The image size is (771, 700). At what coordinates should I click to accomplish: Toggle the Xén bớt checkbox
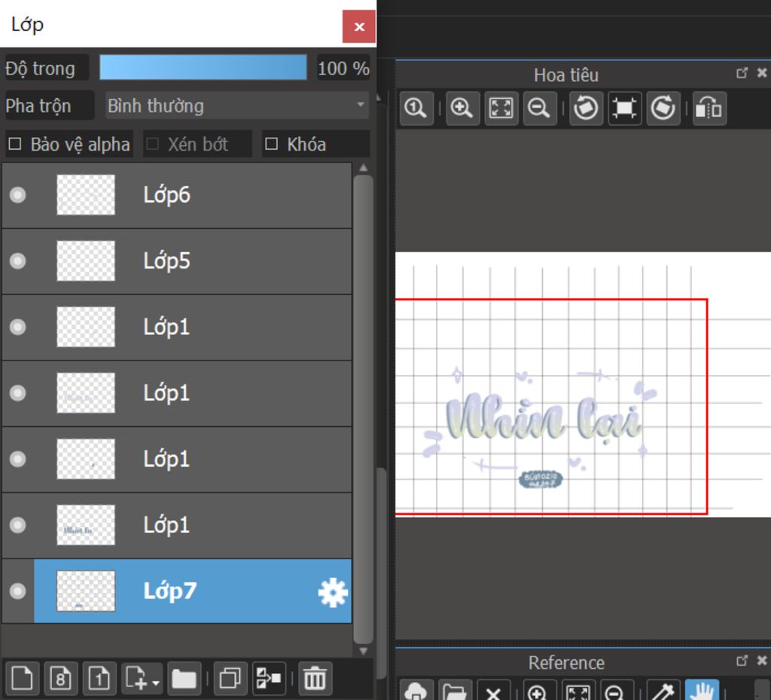[x=153, y=144]
